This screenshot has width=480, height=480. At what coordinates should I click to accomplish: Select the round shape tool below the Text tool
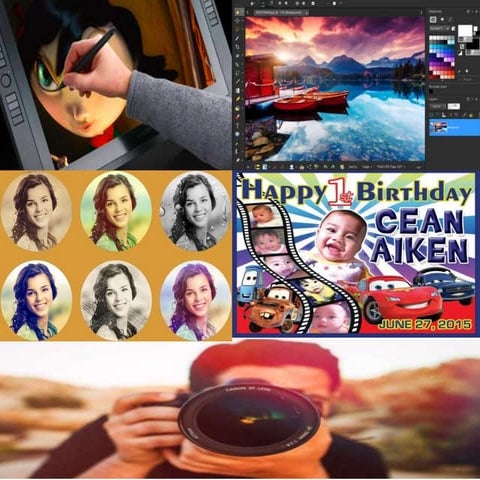click(237, 134)
